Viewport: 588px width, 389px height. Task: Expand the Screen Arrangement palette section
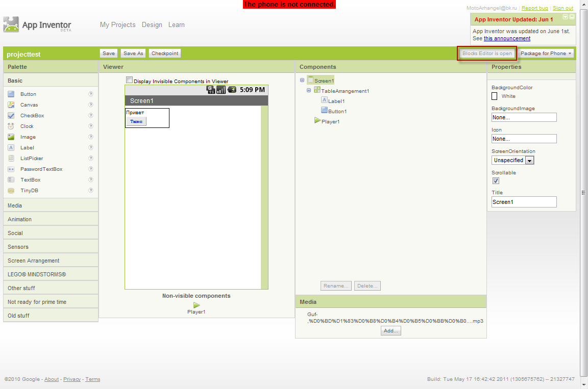click(x=51, y=261)
